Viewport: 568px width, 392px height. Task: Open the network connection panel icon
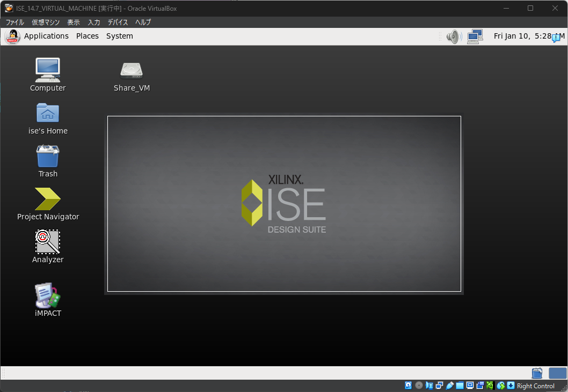click(475, 36)
